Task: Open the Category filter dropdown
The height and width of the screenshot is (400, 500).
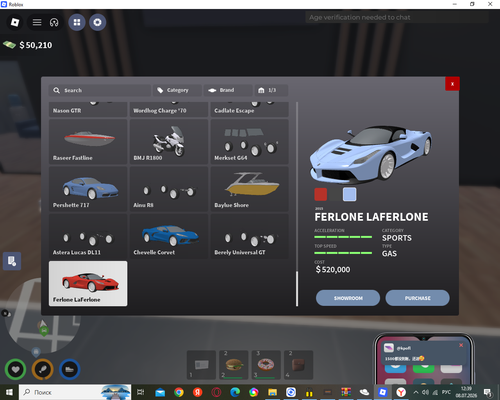Action: [177, 90]
